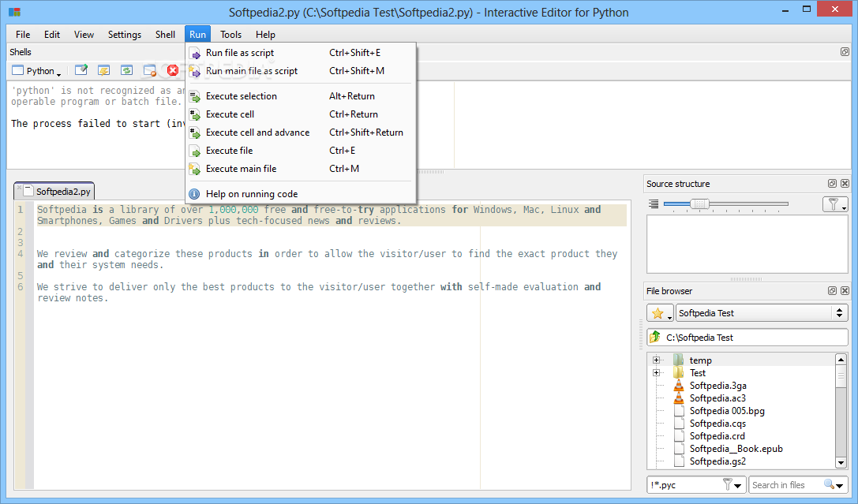Click the IEP application icon in title bar
The height and width of the screenshot is (504, 858).
(x=15, y=12)
